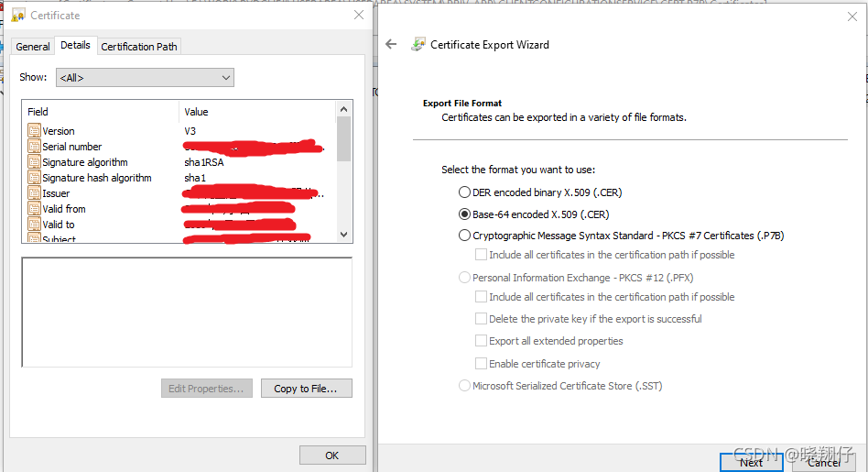
Task: Select the Issuer row text
Action: pos(56,193)
